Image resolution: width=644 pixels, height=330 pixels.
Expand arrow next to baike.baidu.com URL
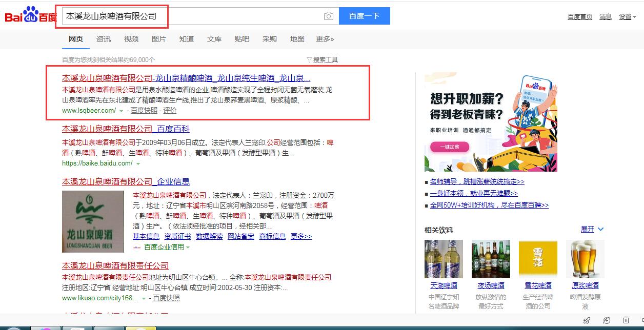point(138,163)
